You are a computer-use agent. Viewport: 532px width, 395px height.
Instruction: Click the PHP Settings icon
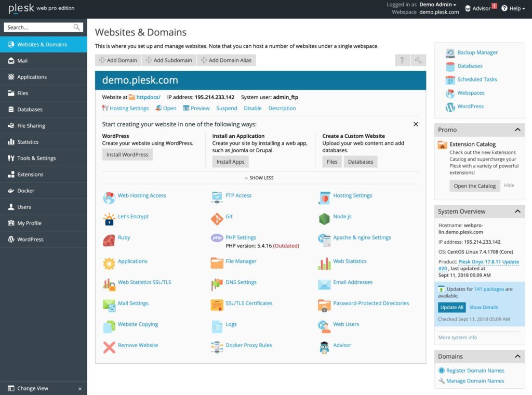(x=217, y=238)
